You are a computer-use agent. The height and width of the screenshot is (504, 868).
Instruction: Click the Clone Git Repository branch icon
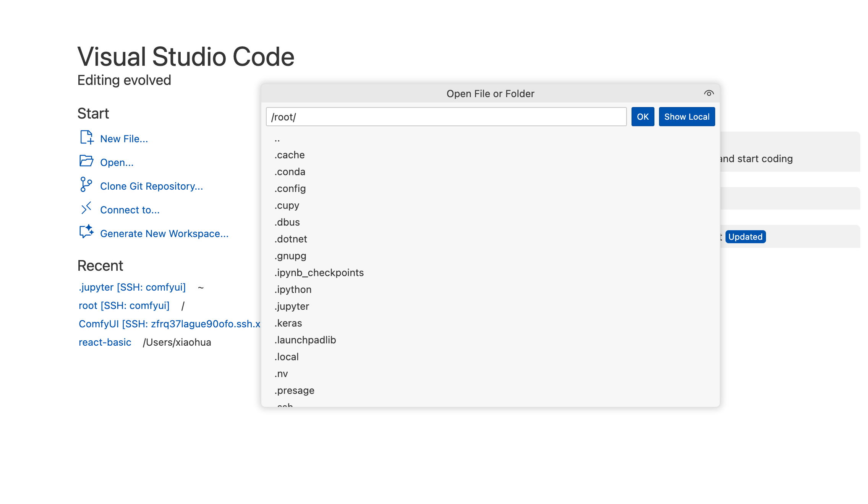(86, 184)
